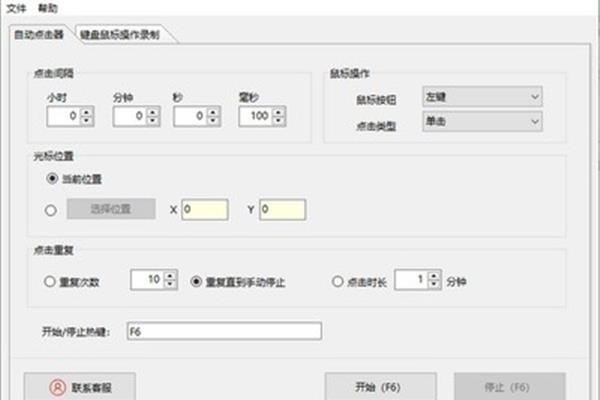Click the Y coordinate input field
Viewport: 600px width, 400px height.
coord(282,210)
